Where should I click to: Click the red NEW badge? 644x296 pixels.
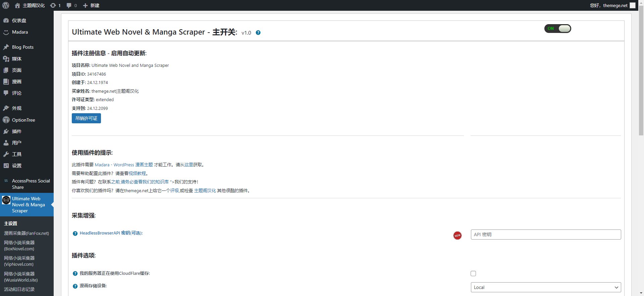[x=458, y=236]
